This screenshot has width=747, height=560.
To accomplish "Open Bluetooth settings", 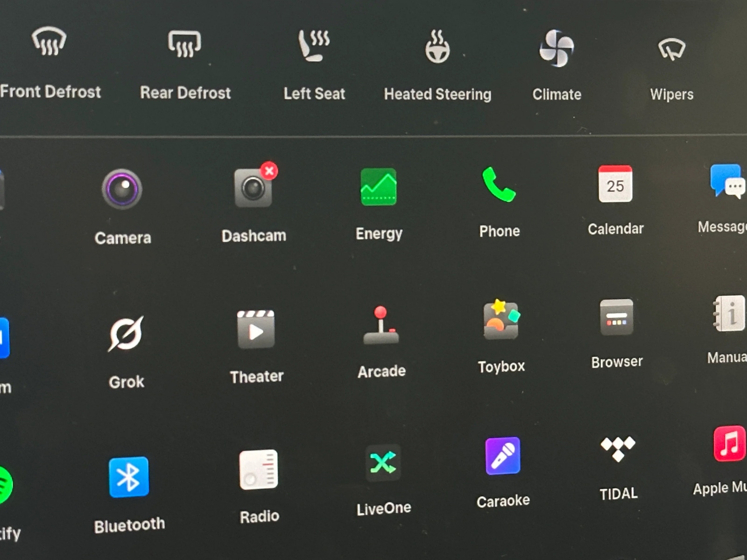I will [129, 477].
